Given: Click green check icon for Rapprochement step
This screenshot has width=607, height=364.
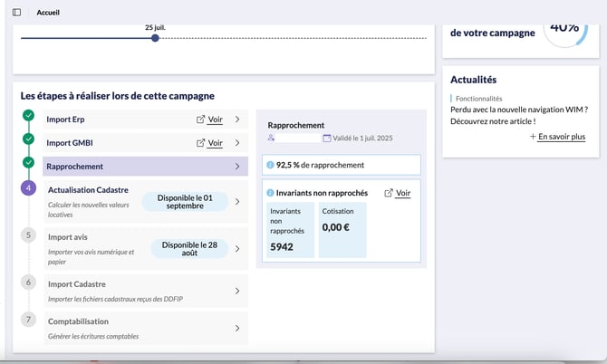Looking at the screenshot, I should (28, 162).
